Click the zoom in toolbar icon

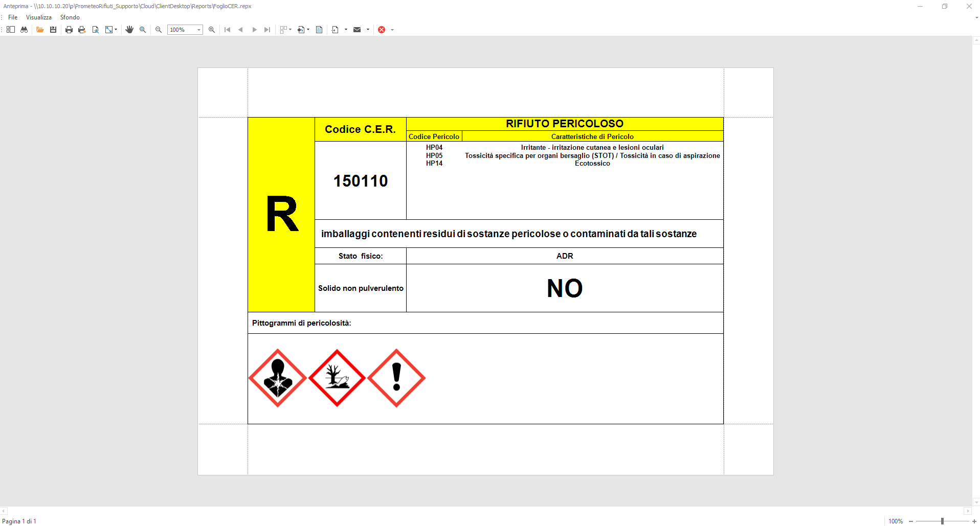[212, 30]
